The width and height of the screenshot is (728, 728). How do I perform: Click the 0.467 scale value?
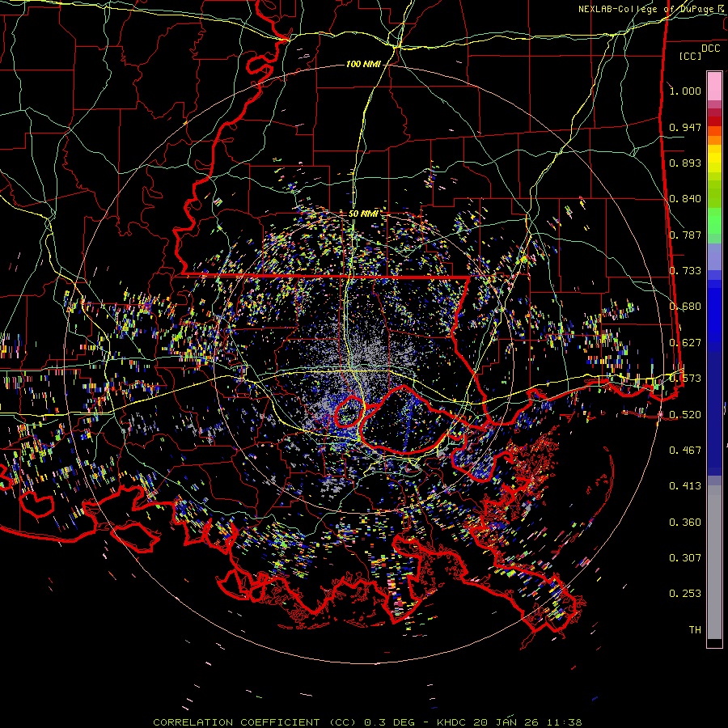click(685, 451)
